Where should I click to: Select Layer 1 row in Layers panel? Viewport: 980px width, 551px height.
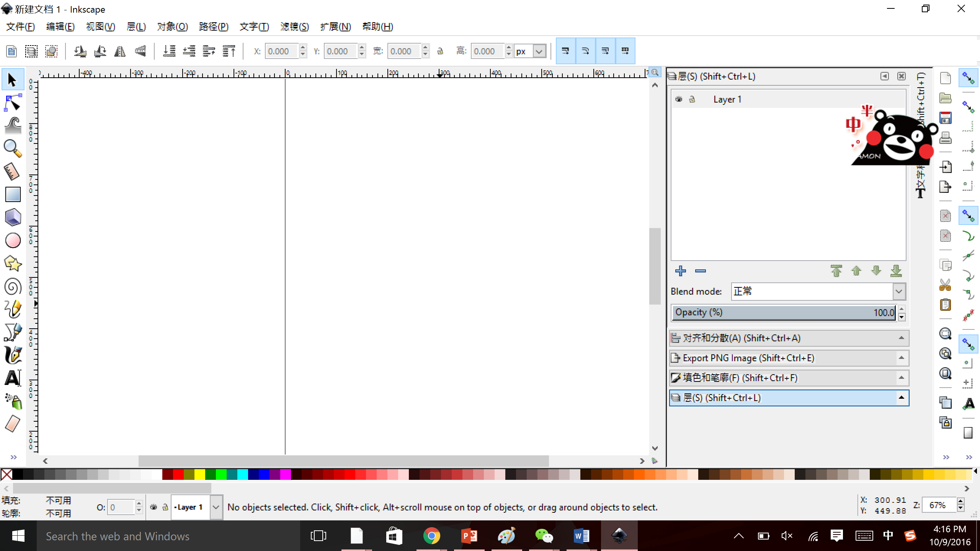pyautogui.click(x=789, y=99)
